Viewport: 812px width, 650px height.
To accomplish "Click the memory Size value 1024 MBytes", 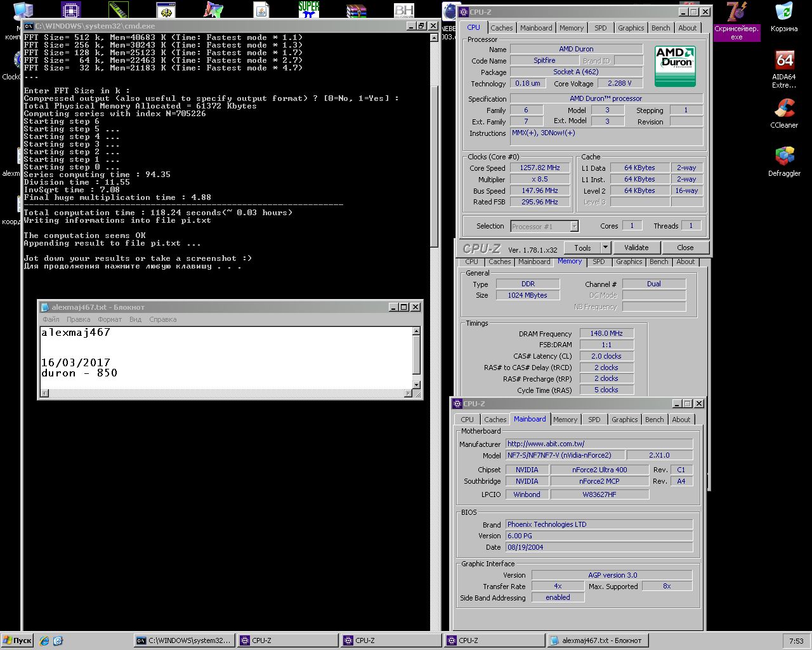I will coord(527,295).
